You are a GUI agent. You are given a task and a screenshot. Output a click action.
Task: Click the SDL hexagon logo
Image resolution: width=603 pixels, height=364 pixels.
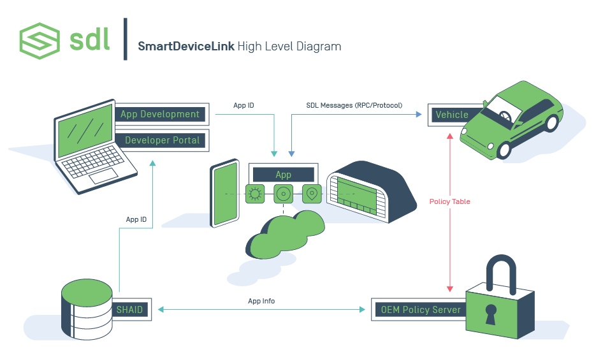point(40,40)
